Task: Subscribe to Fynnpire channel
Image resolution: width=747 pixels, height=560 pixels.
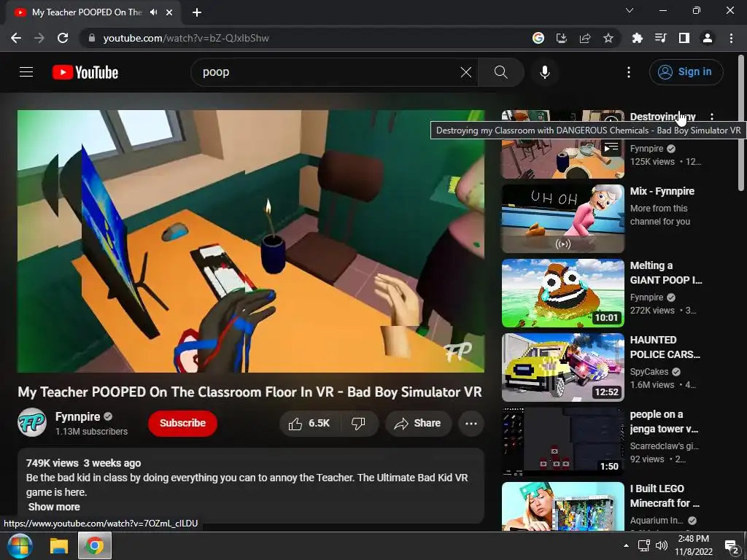Action: tap(182, 424)
